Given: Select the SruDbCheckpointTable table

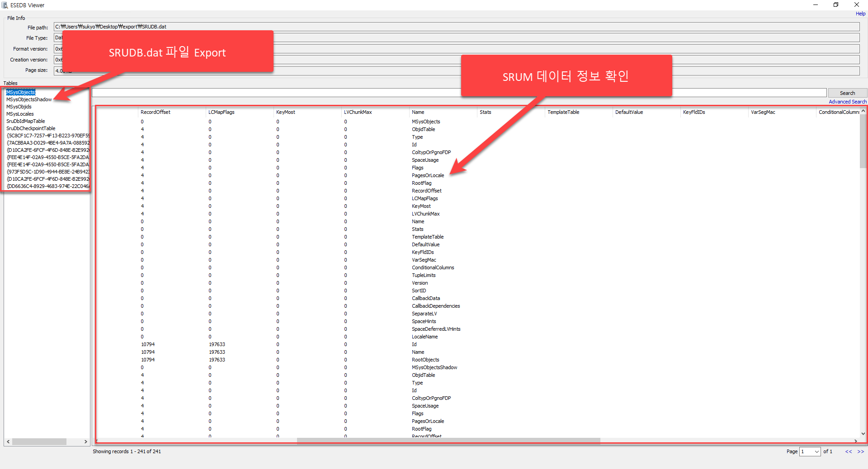Looking at the screenshot, I should (x=31, y=128).
